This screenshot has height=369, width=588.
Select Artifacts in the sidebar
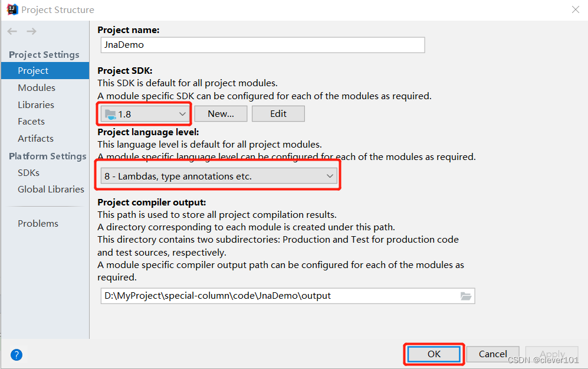click(35, 138)
